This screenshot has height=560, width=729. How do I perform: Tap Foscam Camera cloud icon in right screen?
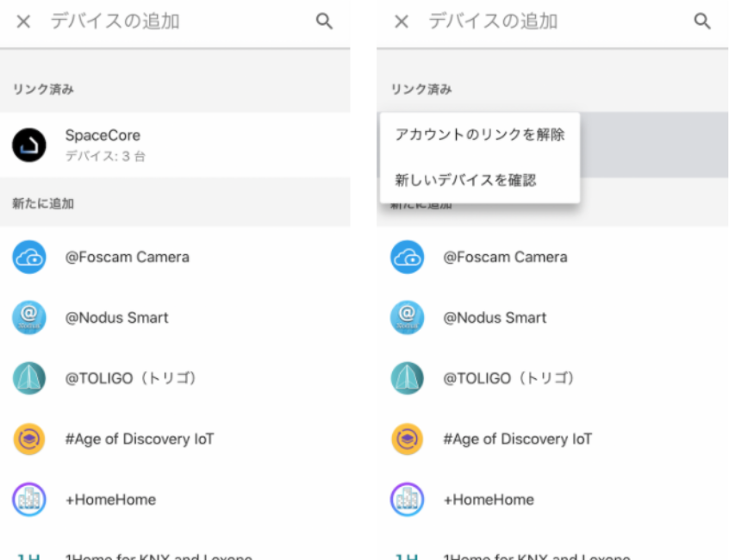pyautogui.click(x=407, y=258)
